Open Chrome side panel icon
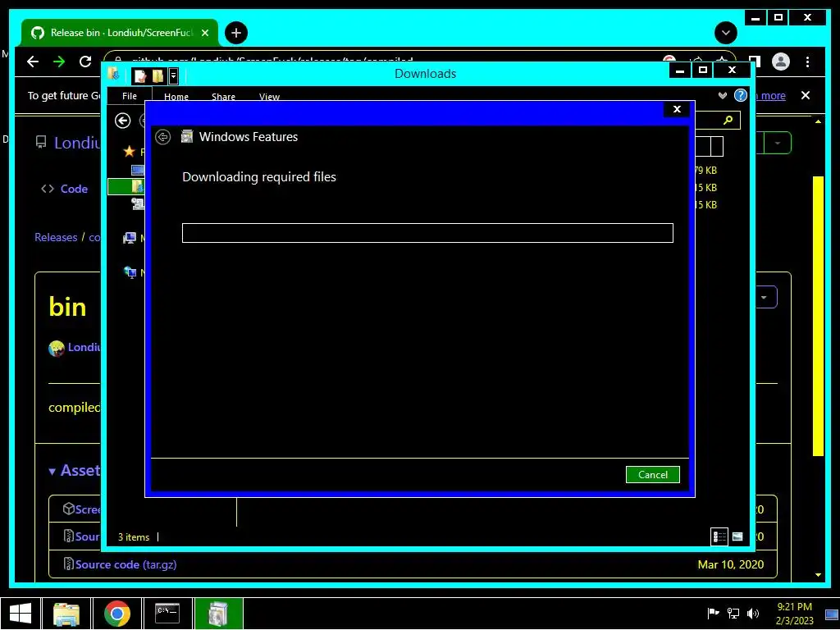The image size is (840, 630). coord(755,62)
